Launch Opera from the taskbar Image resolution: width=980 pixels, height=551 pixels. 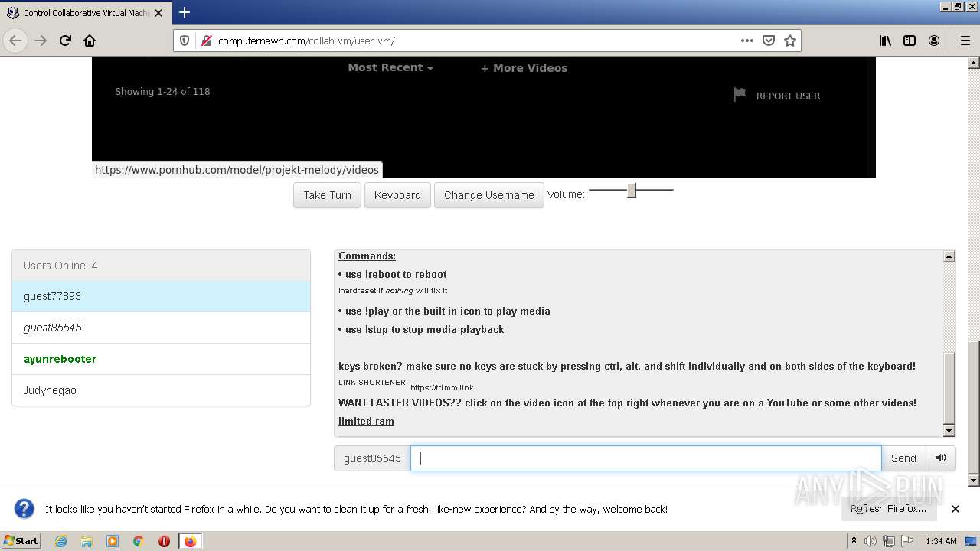(x=164, y=541)
